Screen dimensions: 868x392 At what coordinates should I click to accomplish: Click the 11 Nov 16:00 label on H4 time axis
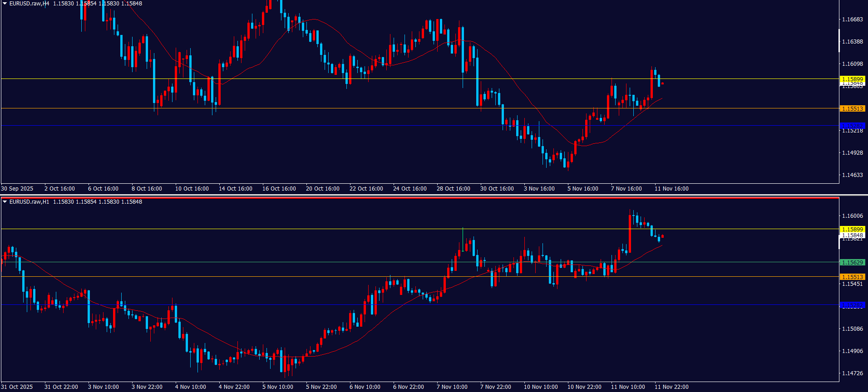(x=671, y=189)
